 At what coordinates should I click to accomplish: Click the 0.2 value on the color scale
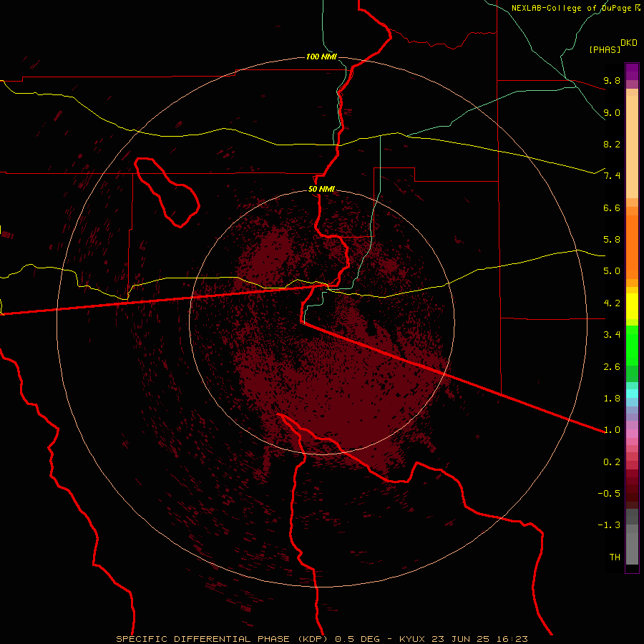coord(612,462)
